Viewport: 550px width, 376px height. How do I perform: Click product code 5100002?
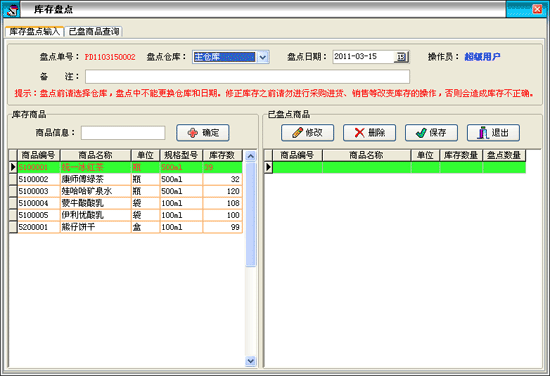33,179
